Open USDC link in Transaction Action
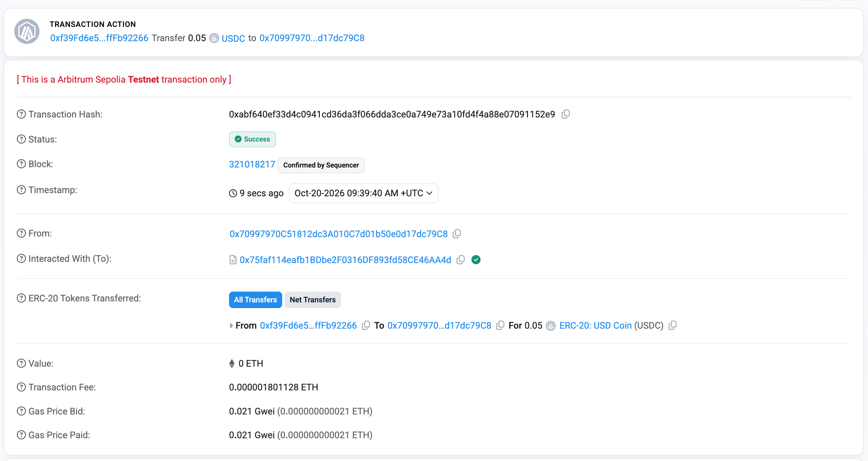The width and height of the screenshot is (868, 461). click(x=233, y=38)
